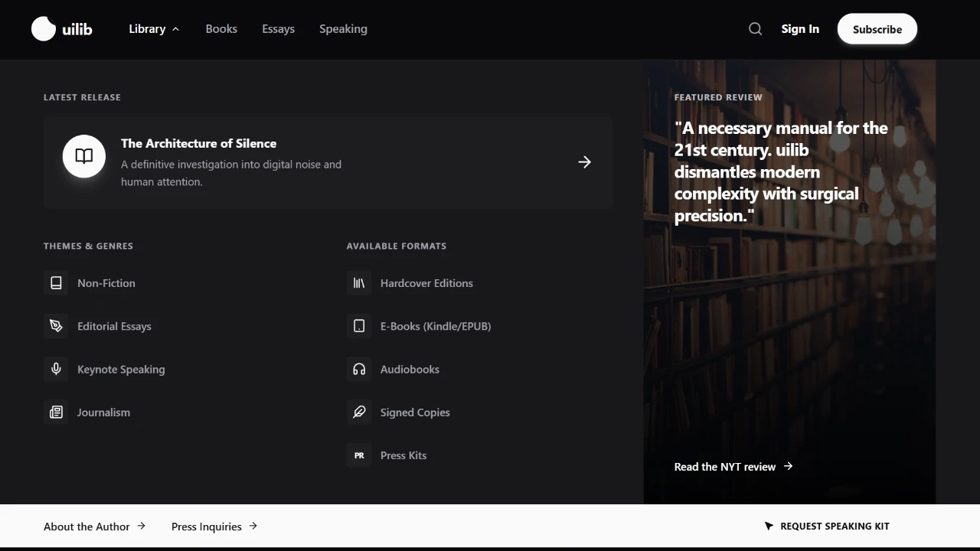Click the Subscribe button
This screenshot has width=980, height=551.
pos(877,28)
